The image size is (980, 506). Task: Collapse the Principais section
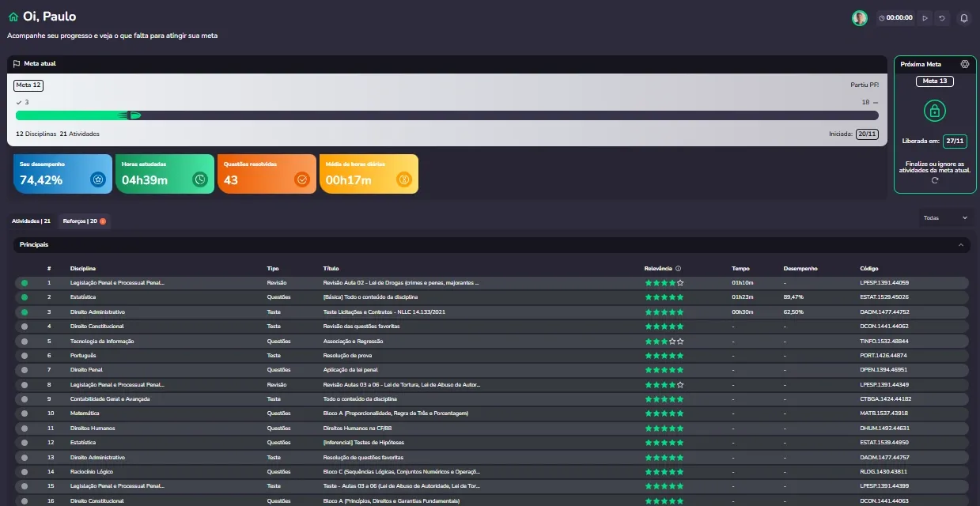961,245
